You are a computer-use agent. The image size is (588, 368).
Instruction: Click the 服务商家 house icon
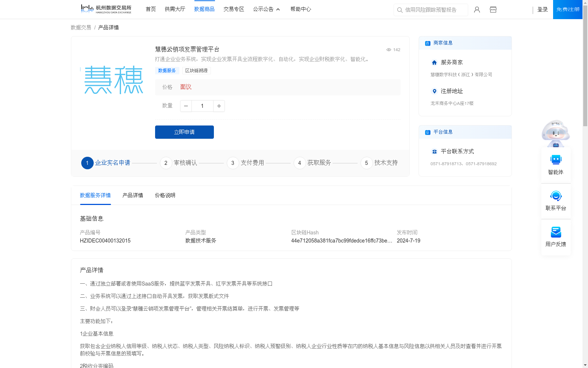[x=434, y=63]
